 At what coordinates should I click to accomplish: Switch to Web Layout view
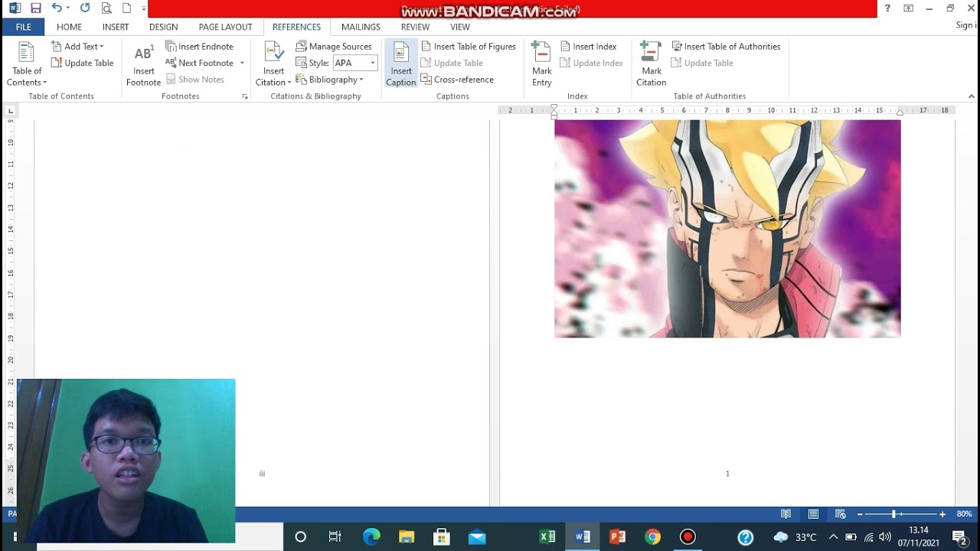coord(840,514)
